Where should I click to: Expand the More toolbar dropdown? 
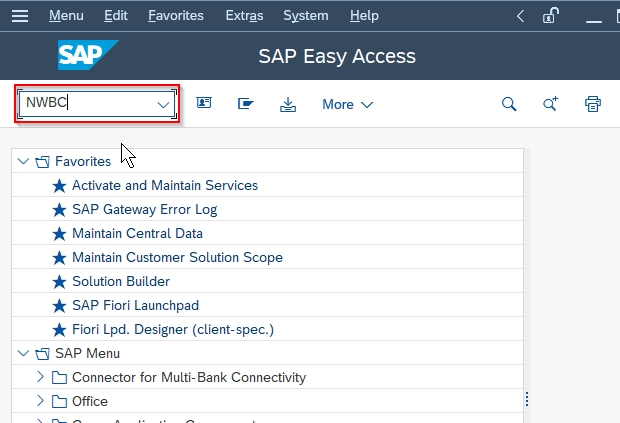[x=347, y=104]
